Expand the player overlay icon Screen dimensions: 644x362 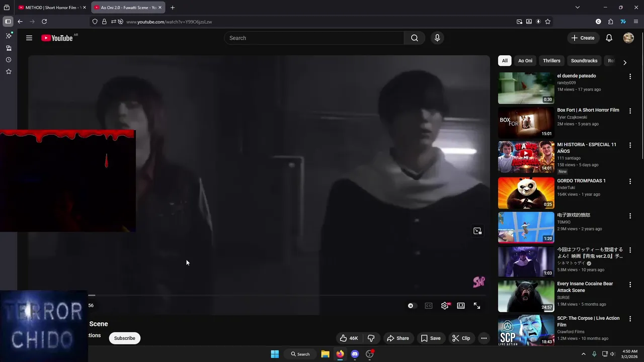click(x=477, y=231)
